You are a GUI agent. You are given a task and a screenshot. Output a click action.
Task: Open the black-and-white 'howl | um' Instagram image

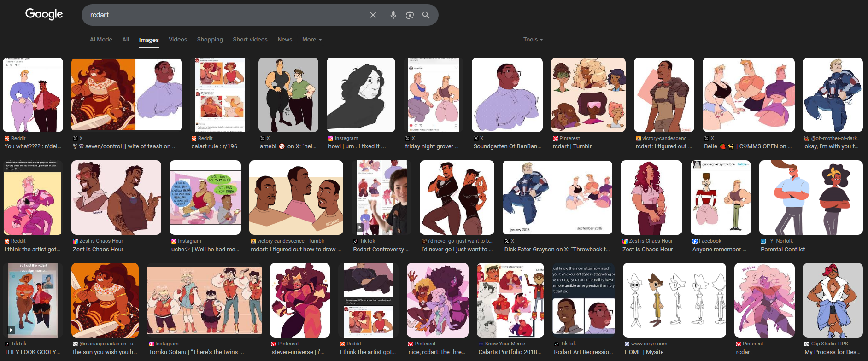tap(361, 95)
